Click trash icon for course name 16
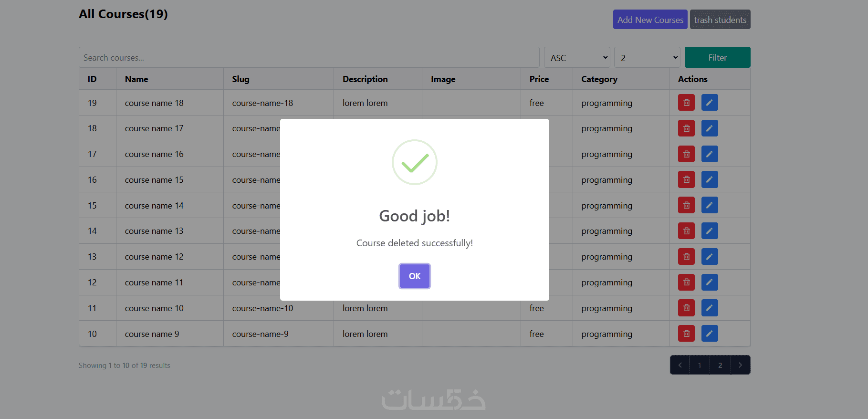This screenshot has height=419, width=868. point(686,154)
